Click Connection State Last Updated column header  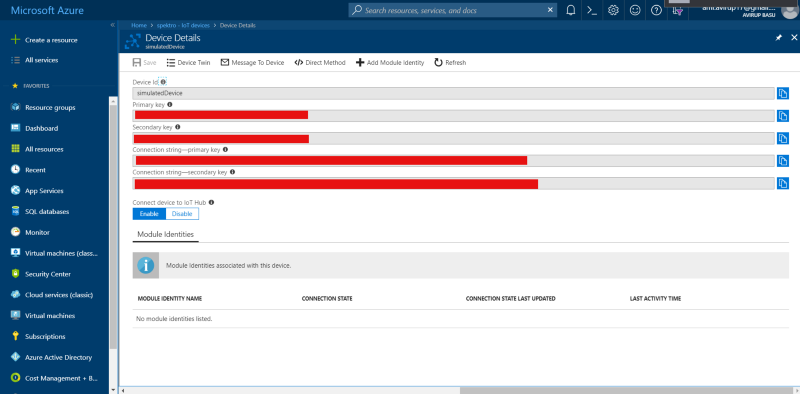click(510, 299)
